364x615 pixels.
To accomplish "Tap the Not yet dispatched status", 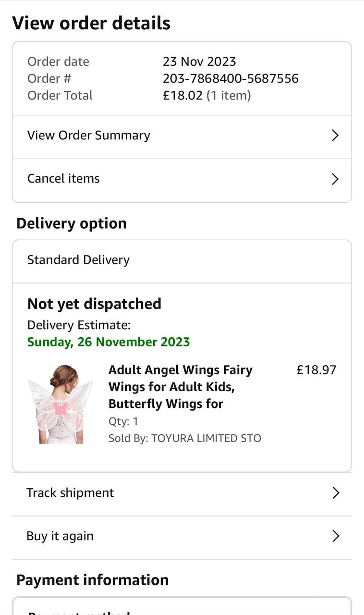I will [94, 304].
